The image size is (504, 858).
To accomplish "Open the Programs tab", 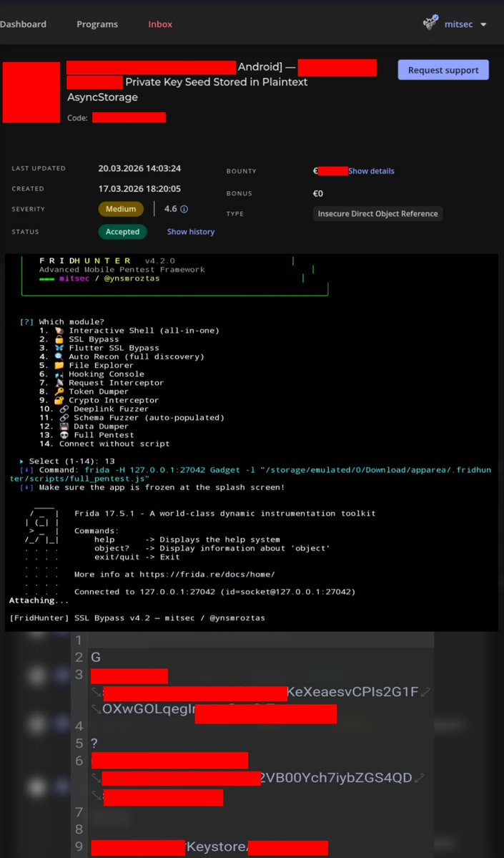I will pos(97,24).
